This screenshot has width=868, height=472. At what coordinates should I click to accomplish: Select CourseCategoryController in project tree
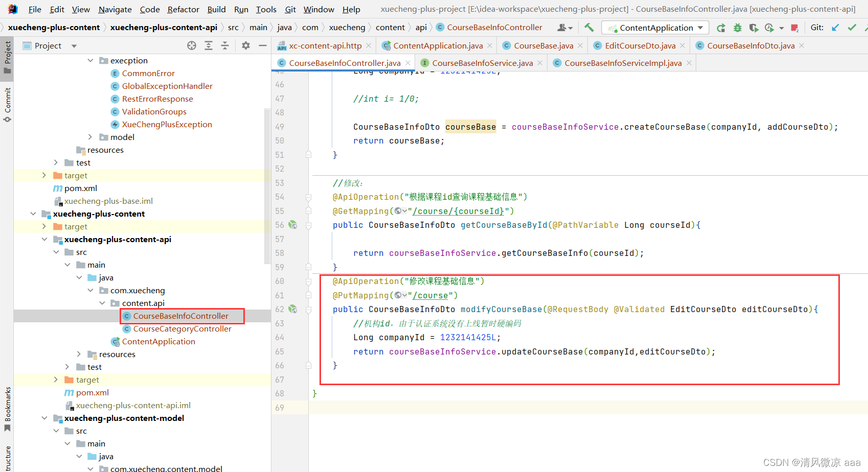coord(182,328)
